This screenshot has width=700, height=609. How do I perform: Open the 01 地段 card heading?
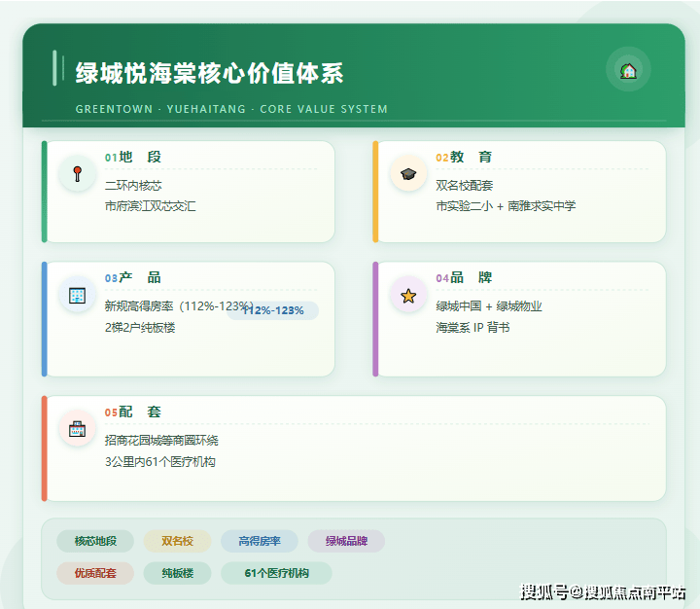[133, 157]
